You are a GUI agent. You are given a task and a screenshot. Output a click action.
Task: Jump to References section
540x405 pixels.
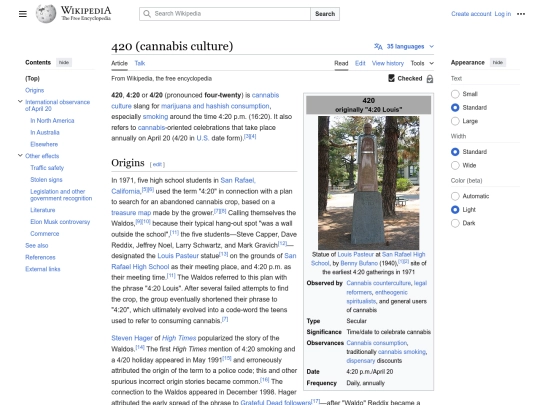pos(40,257)
